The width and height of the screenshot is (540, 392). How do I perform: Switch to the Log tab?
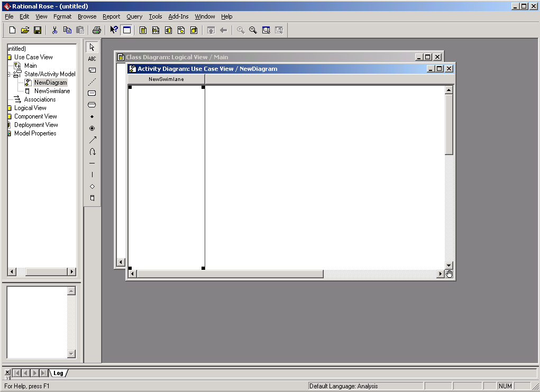58,373
